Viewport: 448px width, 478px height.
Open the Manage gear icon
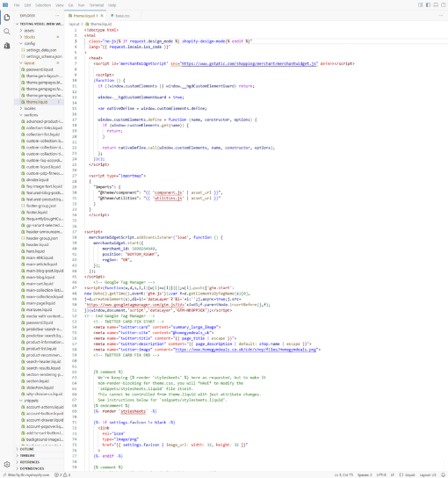click(x=7, y=464)
